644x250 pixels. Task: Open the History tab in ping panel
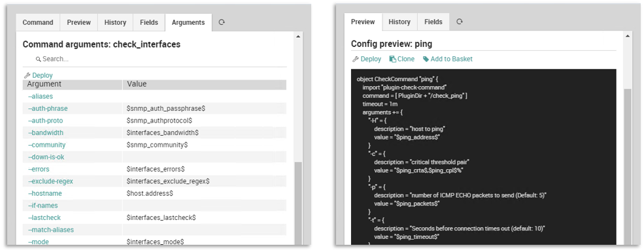399,22
